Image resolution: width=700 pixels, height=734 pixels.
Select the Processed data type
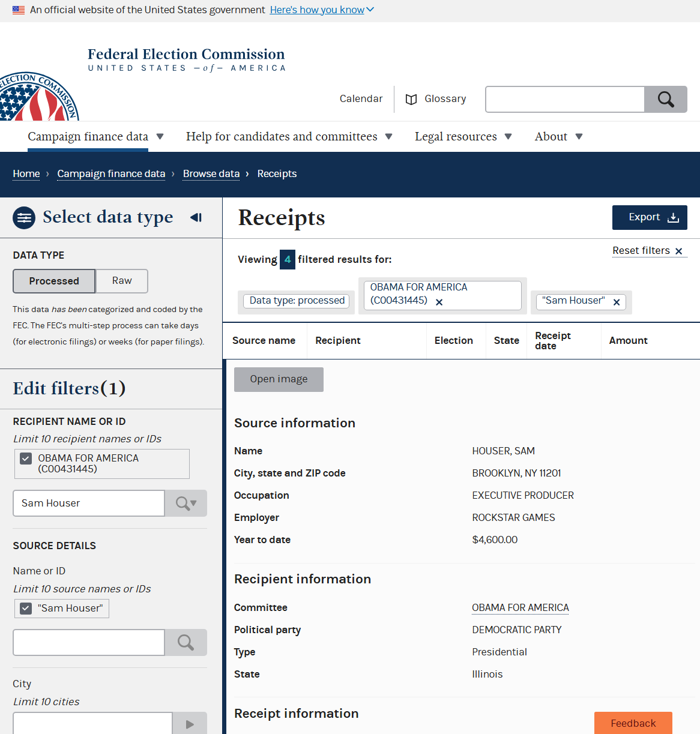pyautogui.click(x=54, y=281)
